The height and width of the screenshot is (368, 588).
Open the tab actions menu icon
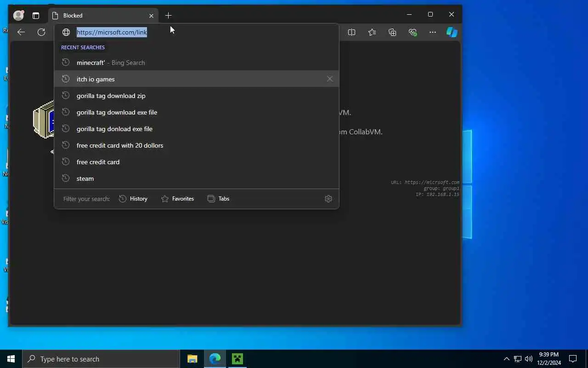click(36, 16)
